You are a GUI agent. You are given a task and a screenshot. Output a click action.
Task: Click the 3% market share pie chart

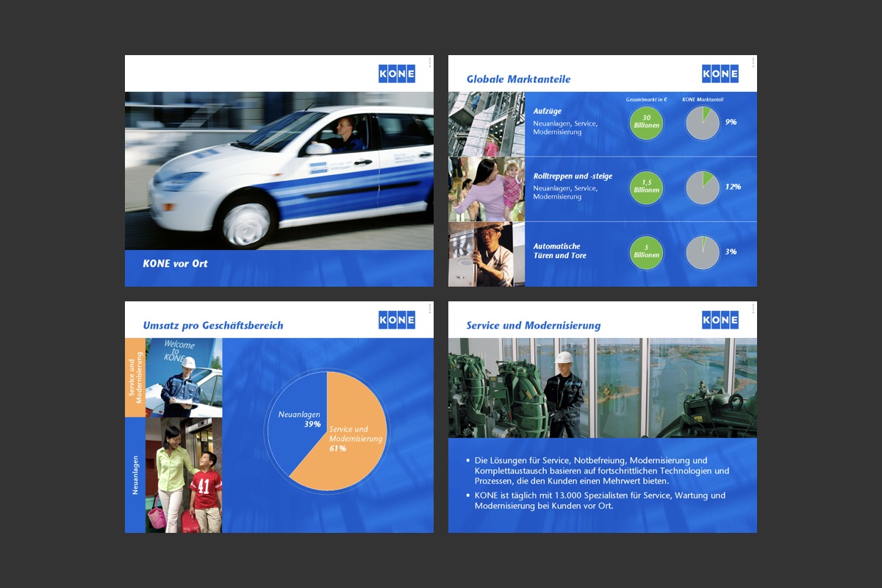702,252
